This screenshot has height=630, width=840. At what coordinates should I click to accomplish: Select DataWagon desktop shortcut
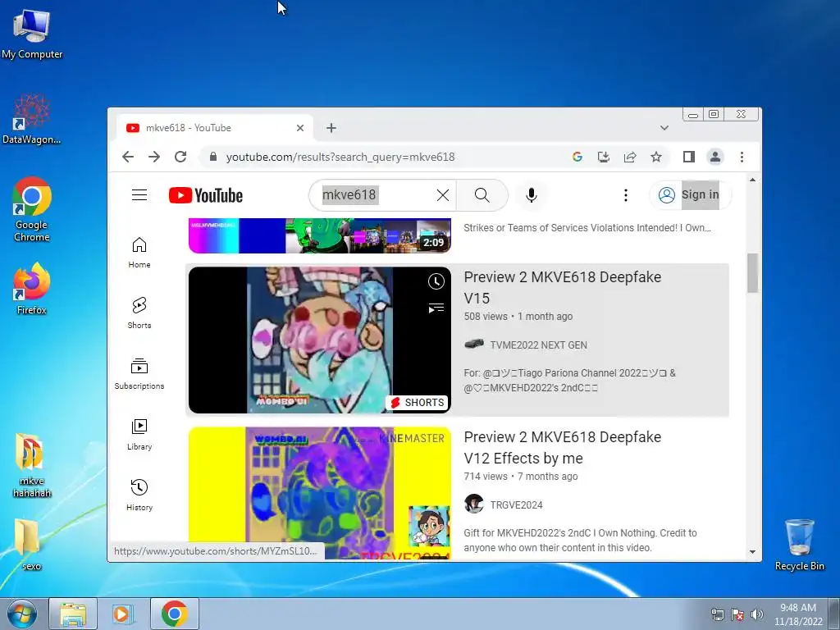point(32,118)
